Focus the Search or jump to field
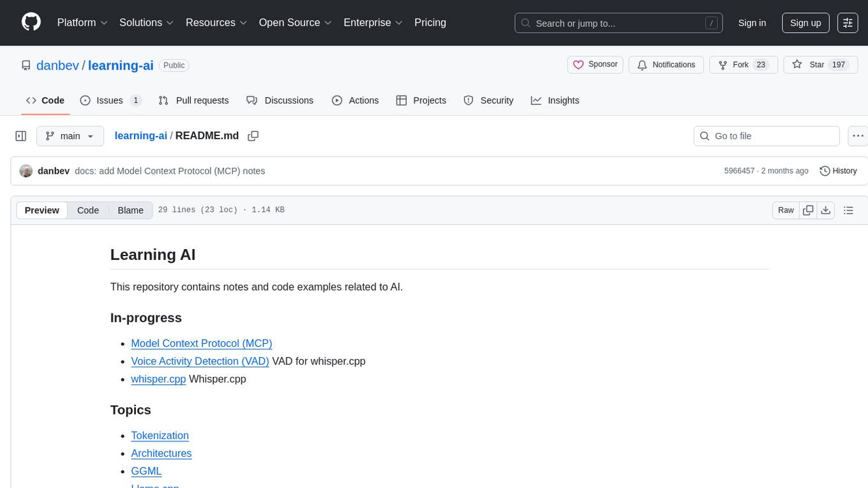The width and height of the screenshot is (868, 488). tap(618, 23)
